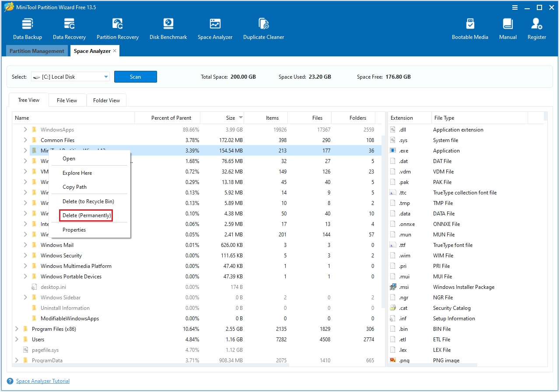Image resolution: width=560 pixels, height=392 pixels.
Task: Open Disk Benchmark
Action: 168,27
